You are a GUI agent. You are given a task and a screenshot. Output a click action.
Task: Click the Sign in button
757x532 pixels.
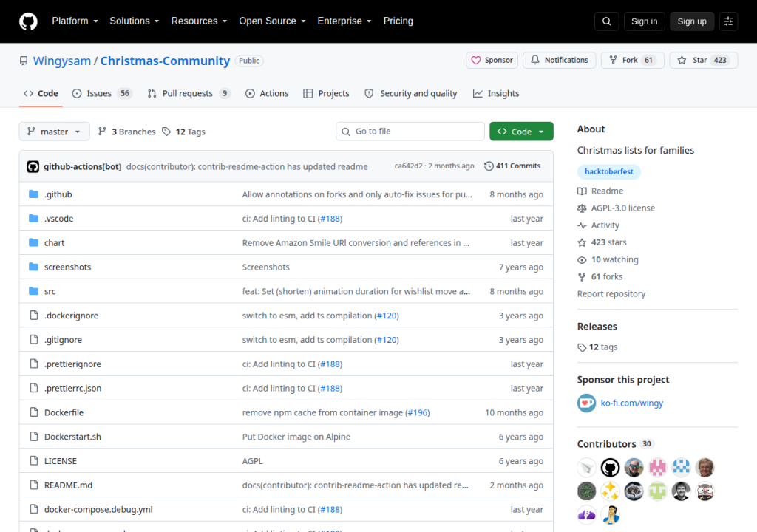(x=644, y=21)
